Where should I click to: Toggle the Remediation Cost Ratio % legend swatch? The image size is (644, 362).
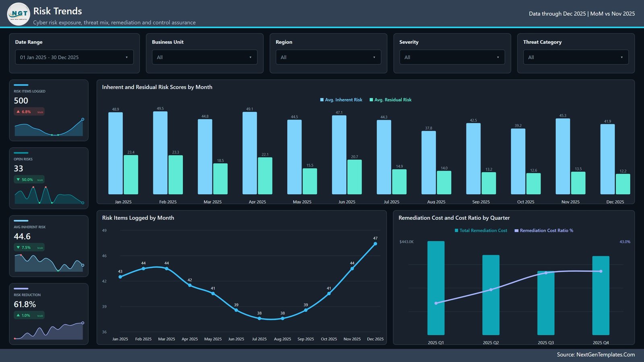click(x=516, y=230)
